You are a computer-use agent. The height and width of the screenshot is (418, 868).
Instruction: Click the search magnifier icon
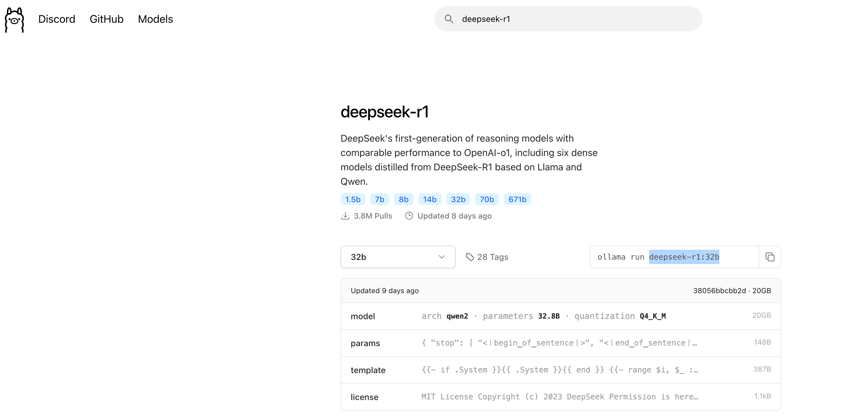click(448, 19)
